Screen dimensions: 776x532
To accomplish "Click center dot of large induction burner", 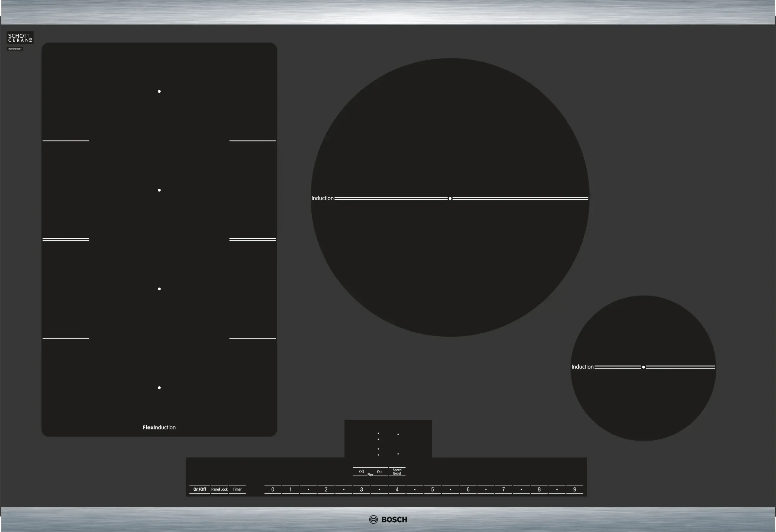I will pos(450,199).
